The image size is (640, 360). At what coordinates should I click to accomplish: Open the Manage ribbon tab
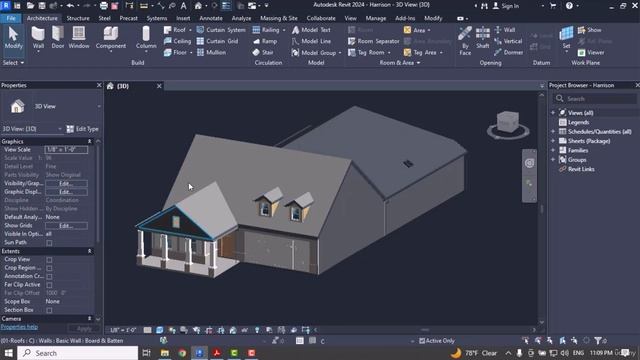[x=376, y=18]
